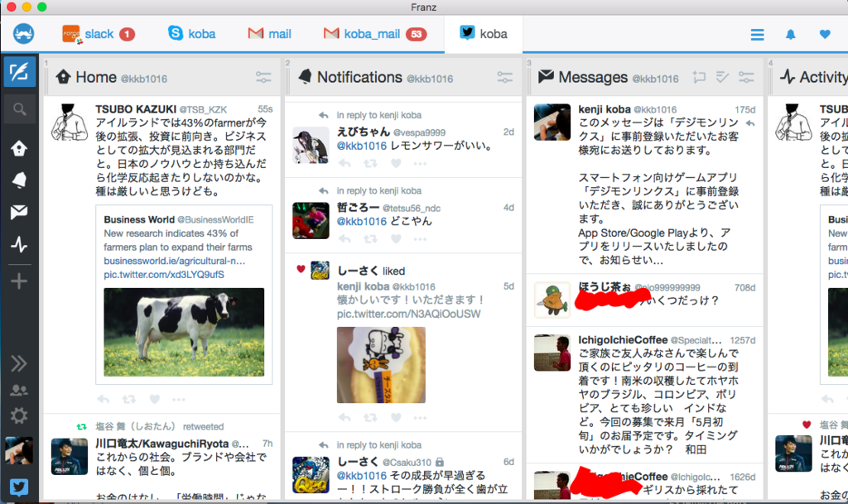This screenshot has width=848, height=504.
Task: Reply to the 懐かしいです tweet
Action: [344, 418]
